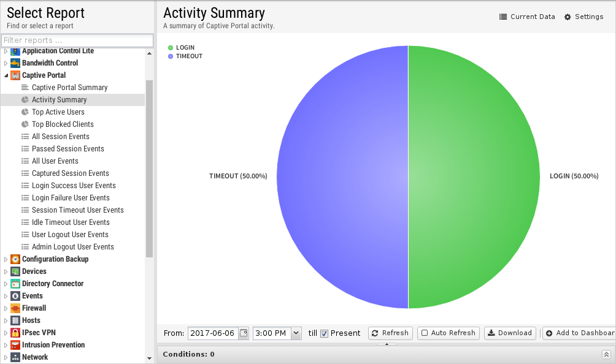Click the Hosts category icon
Image resolution: width=616 pixels, height=364 pixels.
tap(15, 320)
